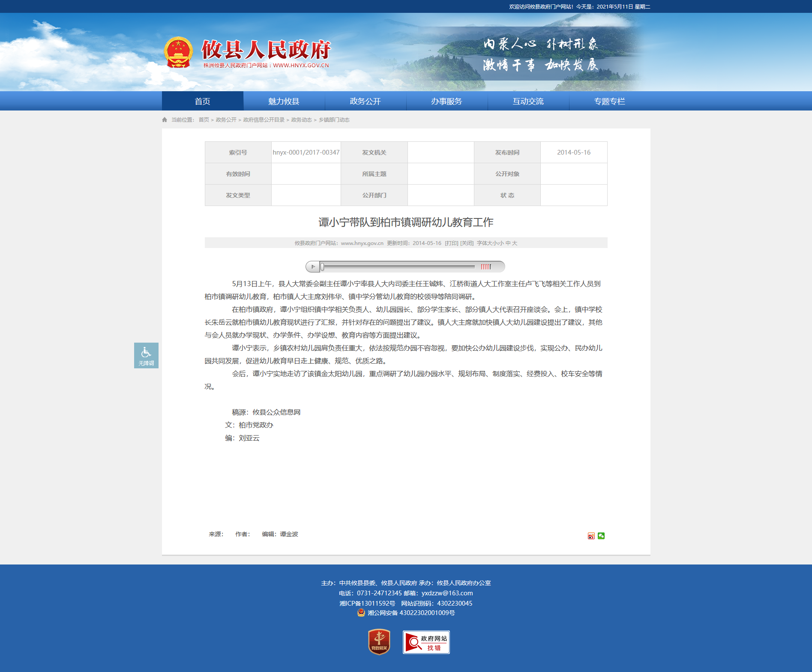Open the 魅力攸县 menu item
Screen dimensions: 812x672
coord(284,101)
